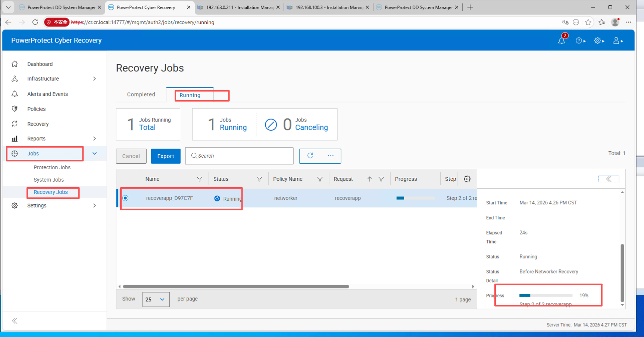Open table column settings gear
Screen dimensions: 644x337
[467, 179]
